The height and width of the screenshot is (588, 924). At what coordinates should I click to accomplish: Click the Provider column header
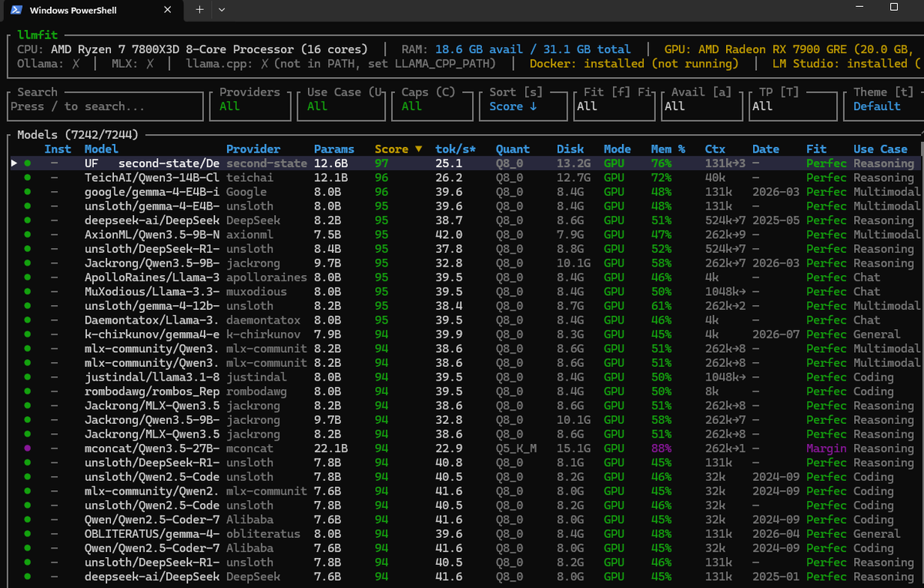pyautogui.click(x=254, y=150)
